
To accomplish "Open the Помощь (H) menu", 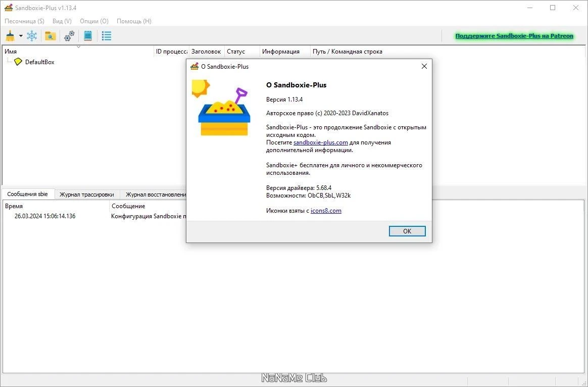I will [x=134, y=21].
